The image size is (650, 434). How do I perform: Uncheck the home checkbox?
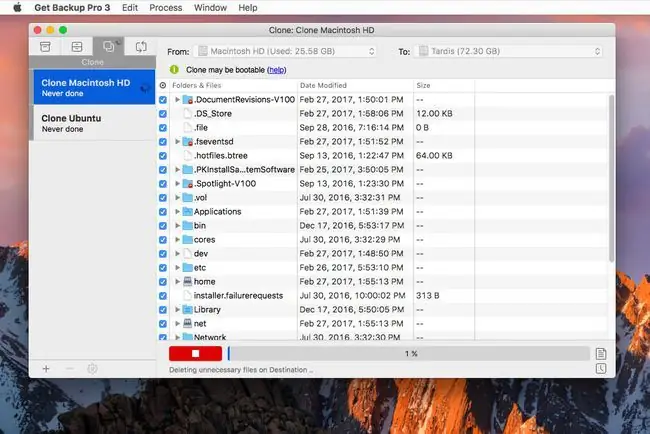coord(163,281)
